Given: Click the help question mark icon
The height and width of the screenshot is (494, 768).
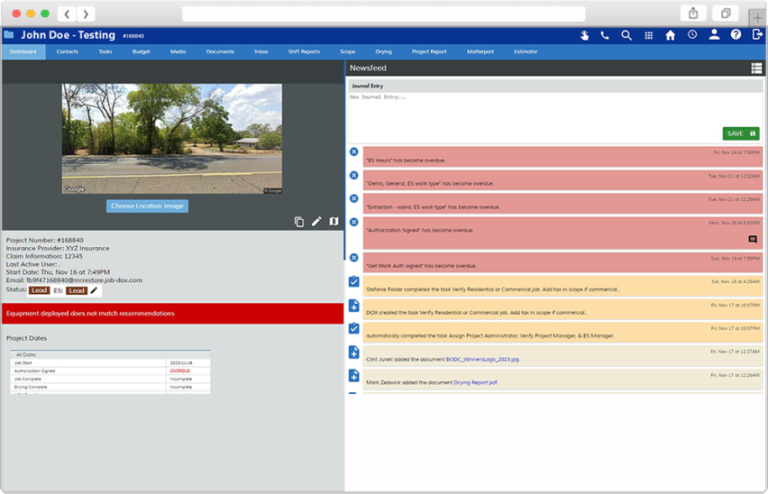Looking at the screenshot, I should (736, 35).
